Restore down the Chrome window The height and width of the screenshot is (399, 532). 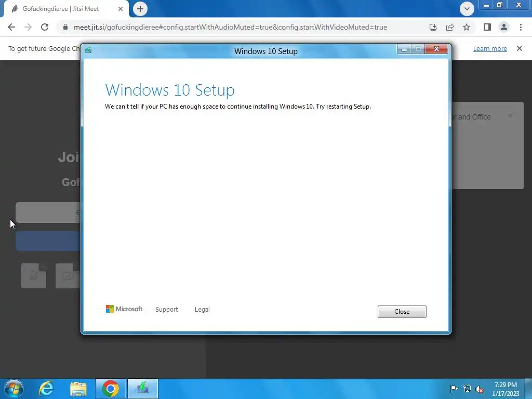point(499,5)
